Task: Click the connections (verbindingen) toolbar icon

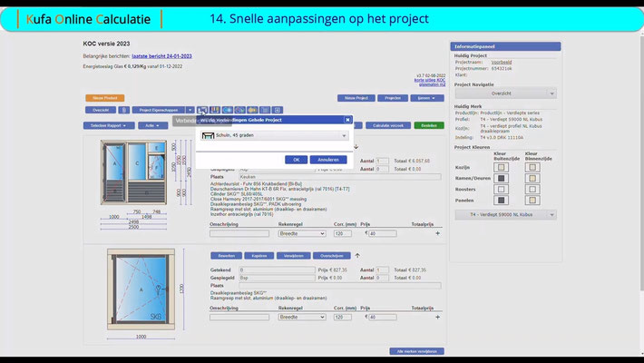Action: tap(202, 110)
